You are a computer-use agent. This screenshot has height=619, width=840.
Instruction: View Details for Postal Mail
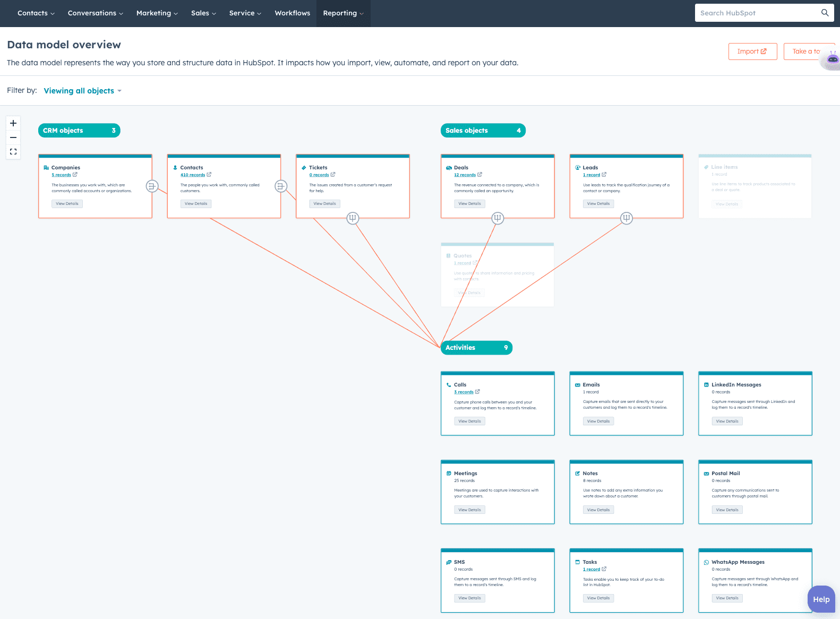727,510
